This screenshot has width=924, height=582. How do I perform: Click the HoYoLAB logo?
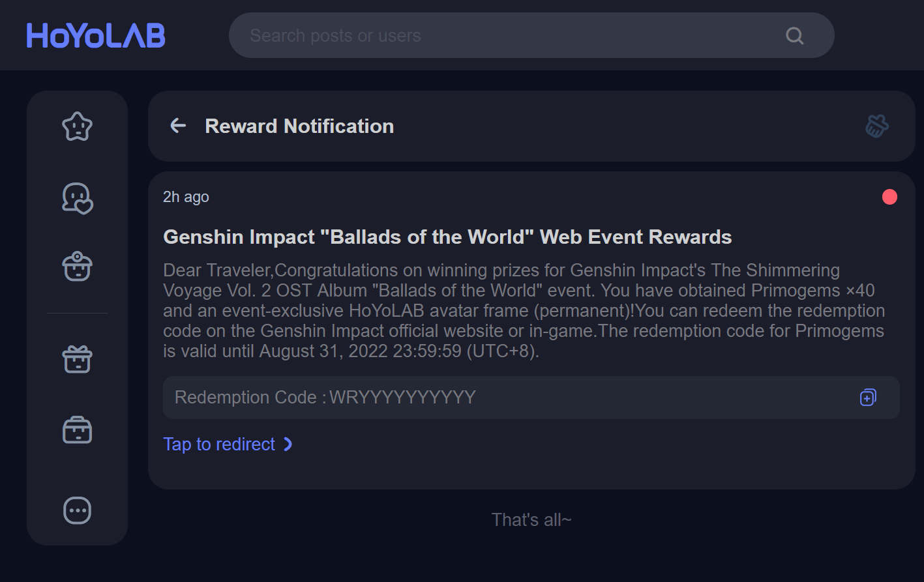(x=95, y=36)
